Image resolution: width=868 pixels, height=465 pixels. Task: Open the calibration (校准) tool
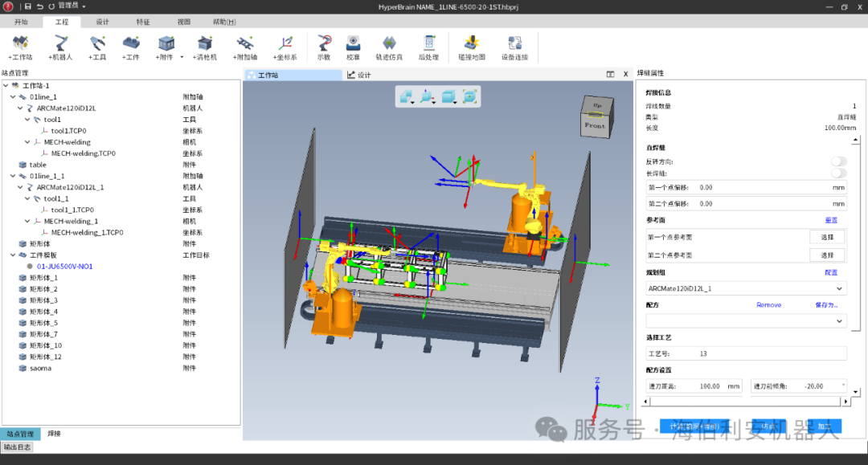point(353,43)
